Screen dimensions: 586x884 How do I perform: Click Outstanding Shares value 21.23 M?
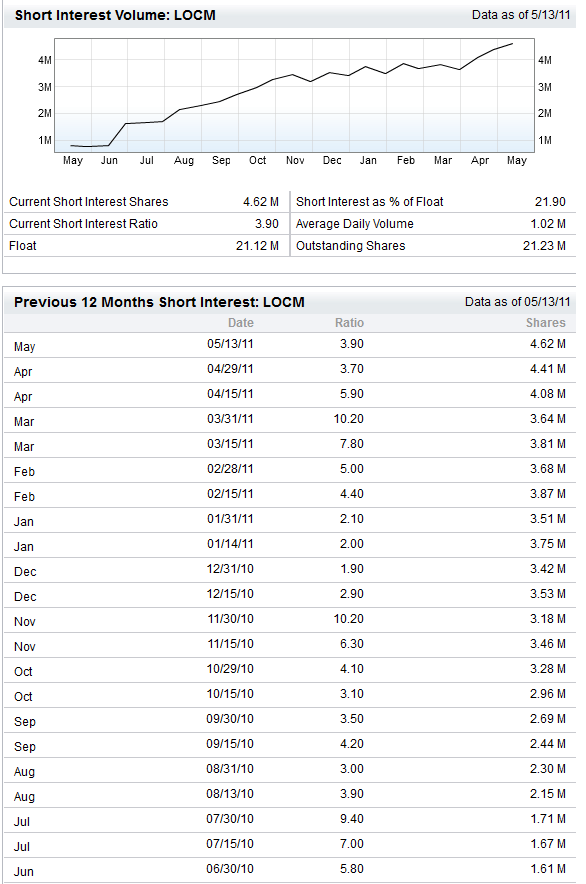(x=544, y=246)
